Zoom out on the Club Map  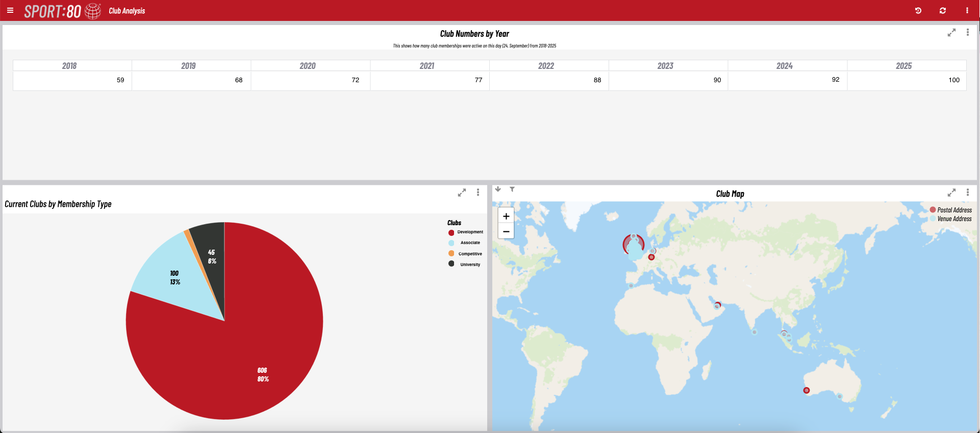click(x=506, y=231)
